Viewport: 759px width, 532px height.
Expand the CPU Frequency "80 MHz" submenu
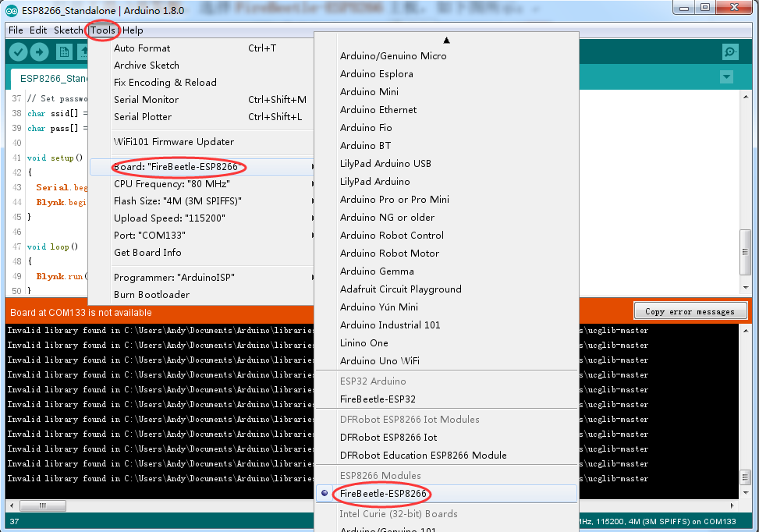click(202, 184)
